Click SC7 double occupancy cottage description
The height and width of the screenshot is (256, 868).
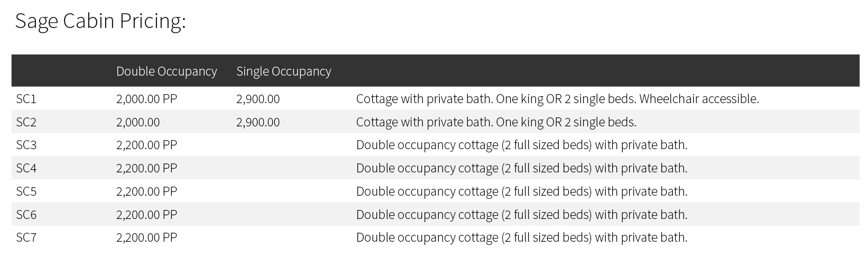pos(521,237)
